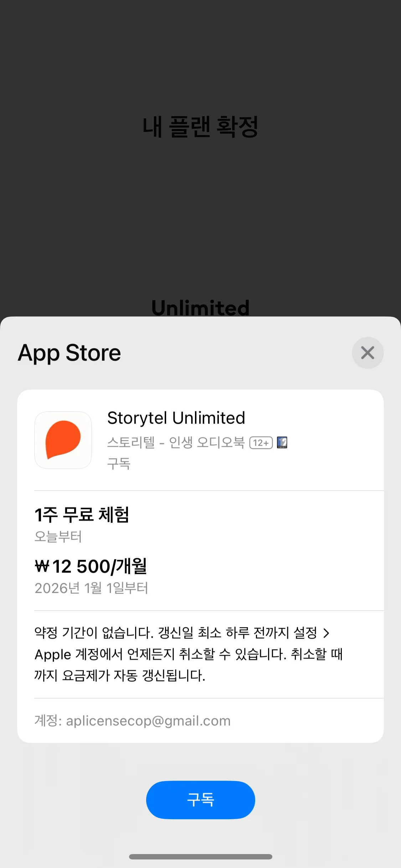Viewport: 401px width, 868px height.
Task: Tap the 구독 label under the app name
Action: pyautogui.click(x=119, y=463)
